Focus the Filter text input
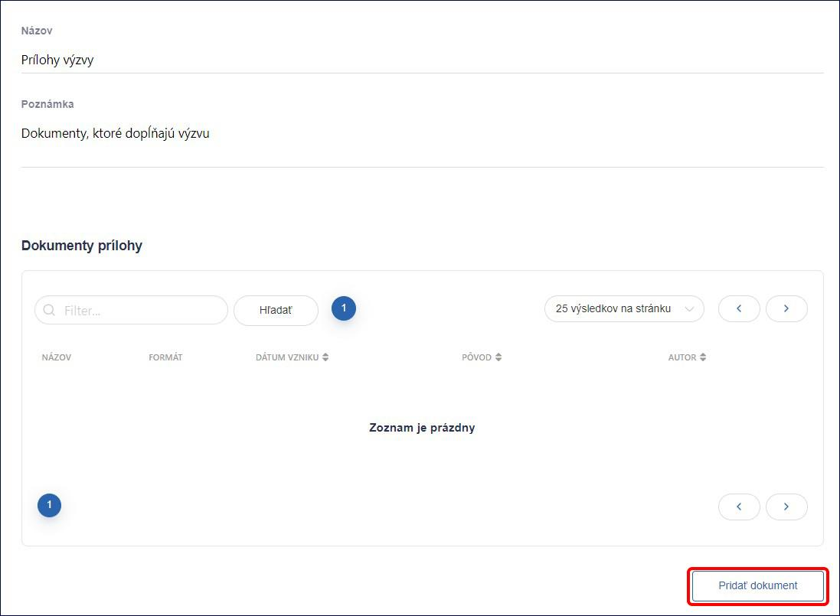Viewport: 840px width, 616px height. click(x=131, y=311)
